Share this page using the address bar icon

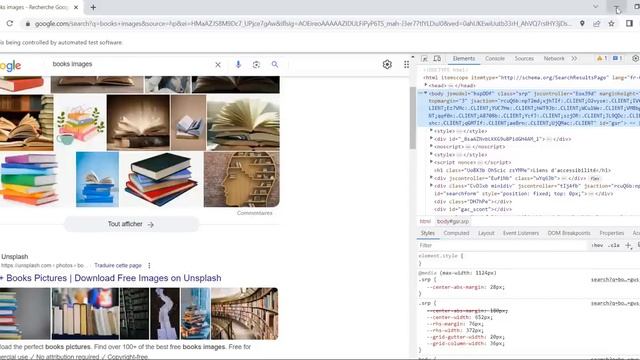point(597,24)
